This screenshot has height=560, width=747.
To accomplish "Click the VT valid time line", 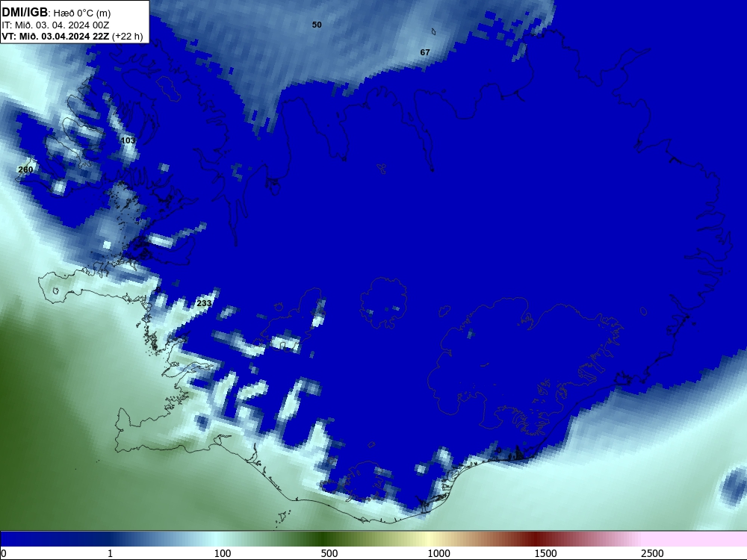I will (72, 37).
